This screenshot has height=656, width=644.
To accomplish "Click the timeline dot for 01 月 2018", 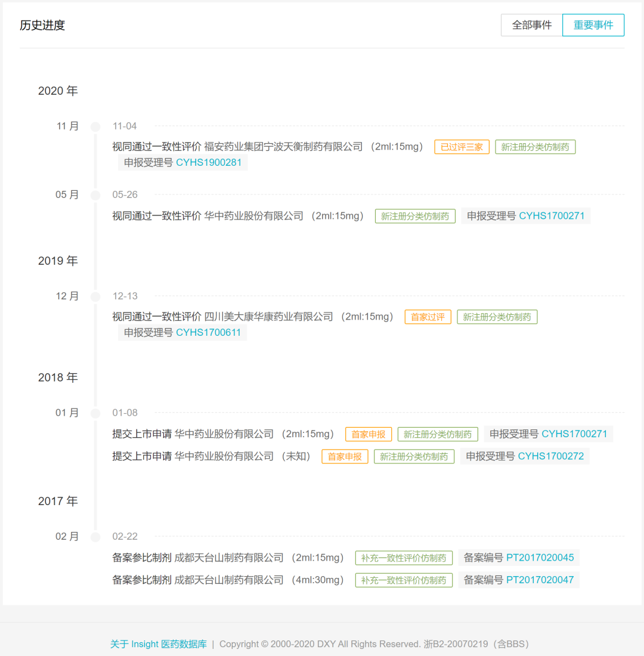I will point(95,413).
